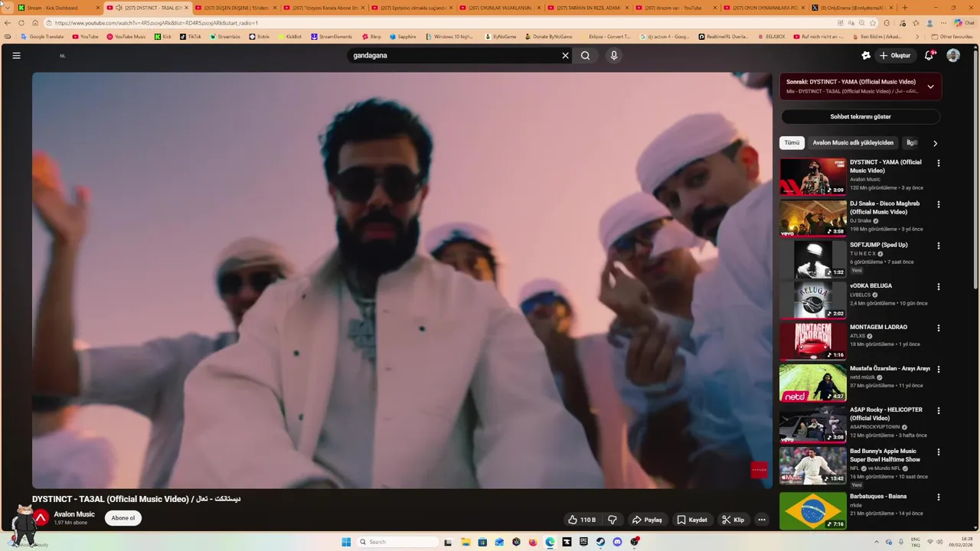Select Avalon Music adlı yükleyiciden chip

(853, 143)
